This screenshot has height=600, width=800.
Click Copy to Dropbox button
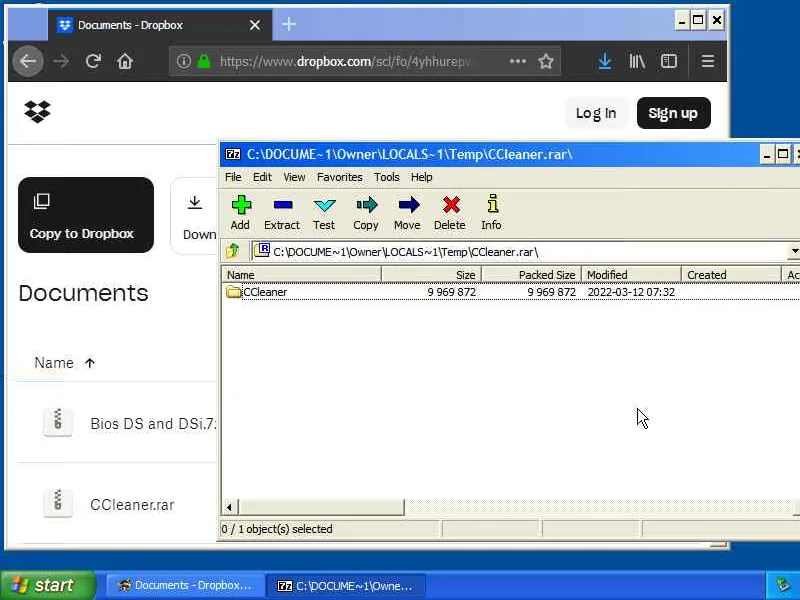click(86, 215)
